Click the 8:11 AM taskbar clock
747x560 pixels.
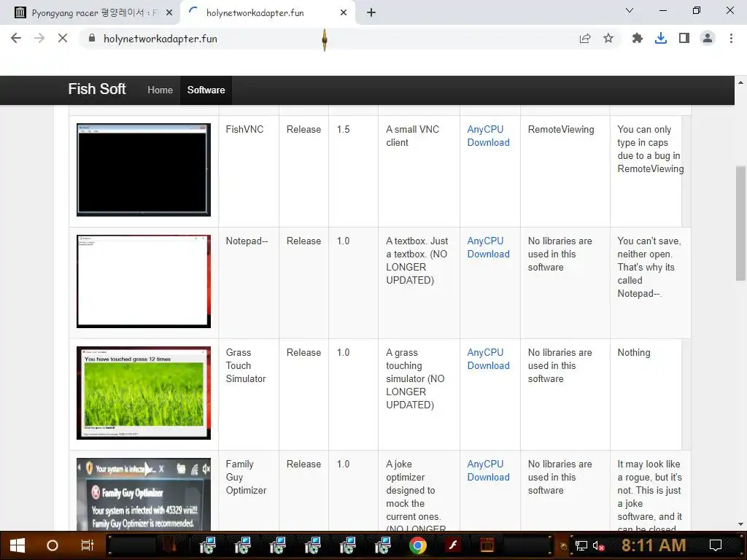tap(654, 545)
